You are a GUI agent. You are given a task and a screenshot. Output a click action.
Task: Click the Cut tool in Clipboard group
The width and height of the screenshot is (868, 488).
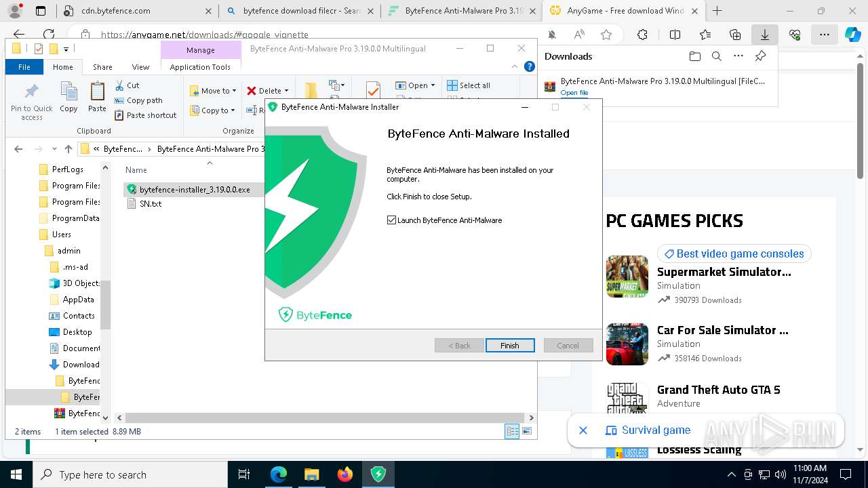pos(127,85)
